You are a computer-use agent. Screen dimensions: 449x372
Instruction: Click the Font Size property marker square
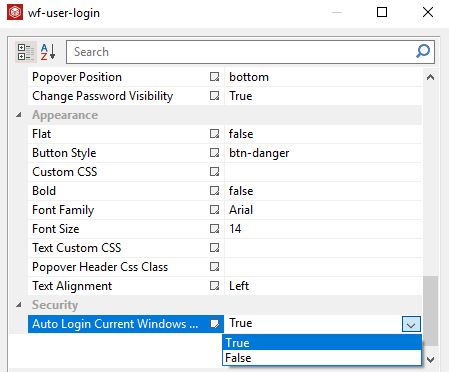coord(214,229)
